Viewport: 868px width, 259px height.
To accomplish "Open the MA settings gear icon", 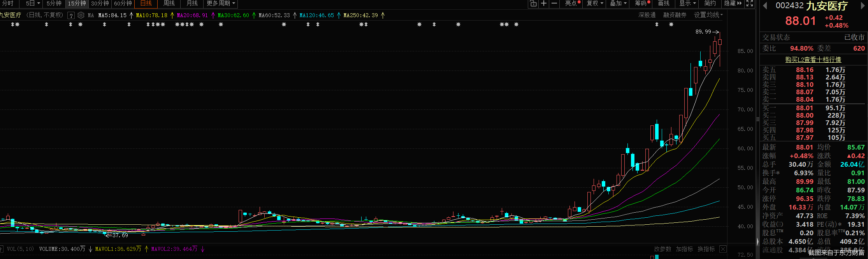I will (x=81, y=15).
